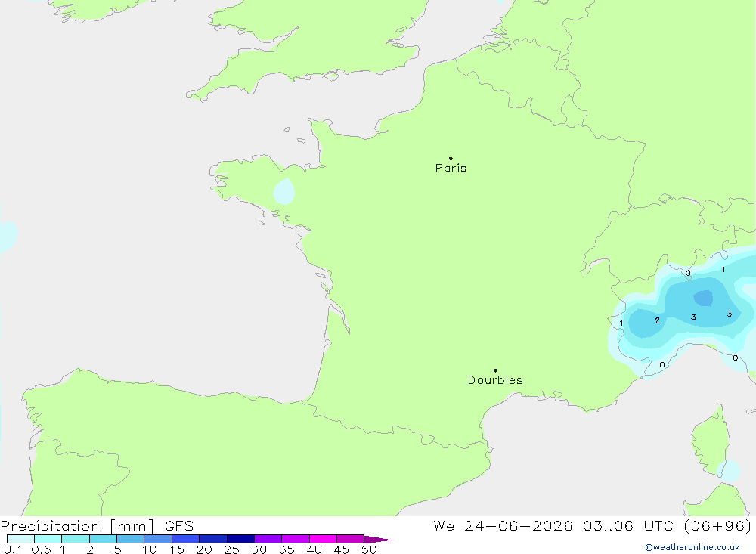Pick legend swatch between 35 and 40

click(x=296, y=539)
